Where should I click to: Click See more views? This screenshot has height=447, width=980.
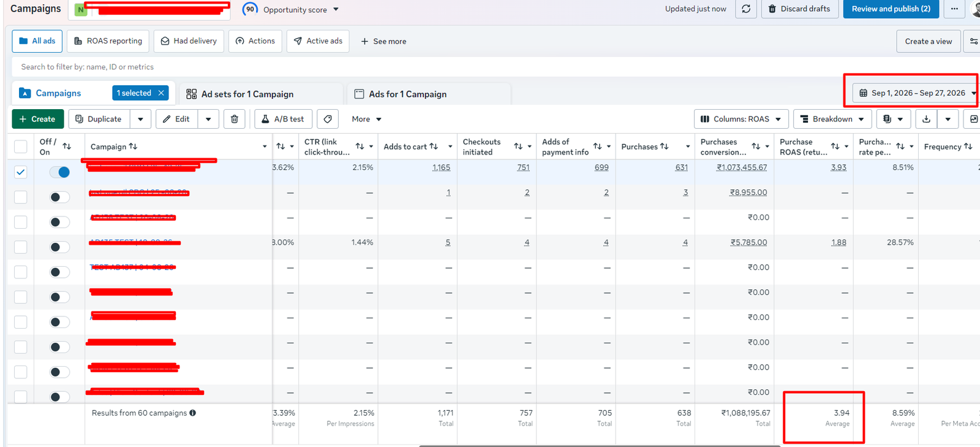click(383, 41)
